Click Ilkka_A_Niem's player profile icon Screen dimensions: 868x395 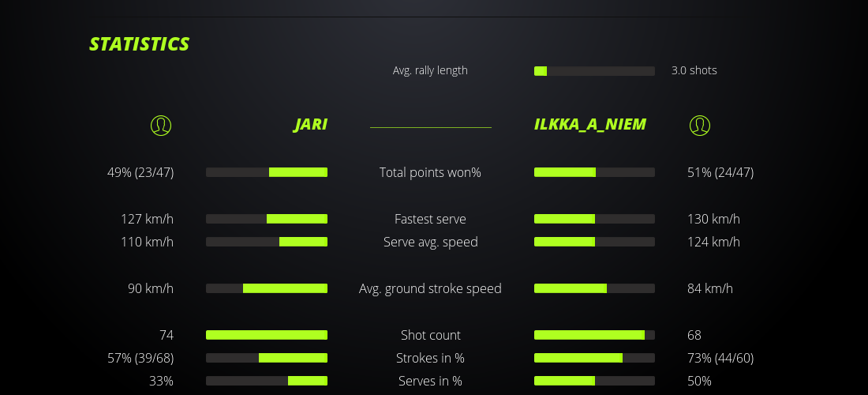point(699,125)
